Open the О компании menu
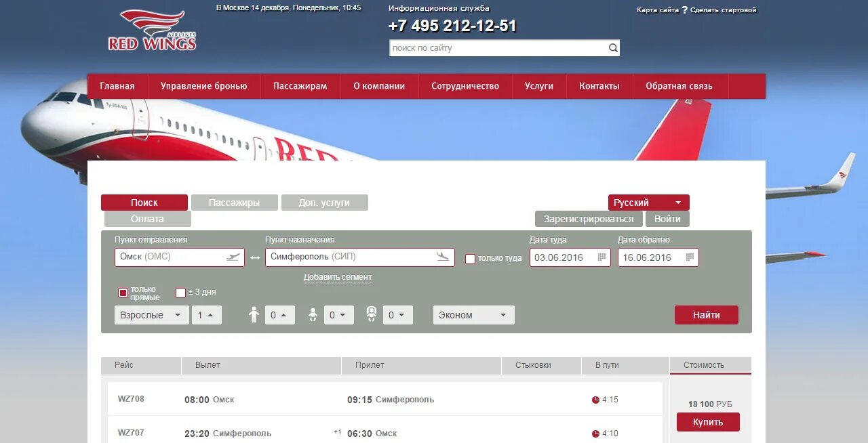This screenshot has height=443, width=868. [379, 86]
